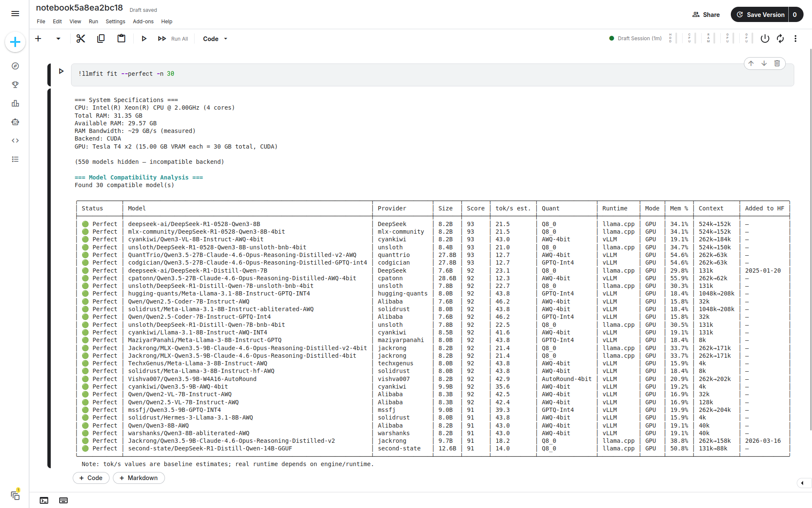Image resolution: width=812 pixels, height=508 pixels.
Task: Click into the llmfit code cell editor
Action: pos(432,75)
